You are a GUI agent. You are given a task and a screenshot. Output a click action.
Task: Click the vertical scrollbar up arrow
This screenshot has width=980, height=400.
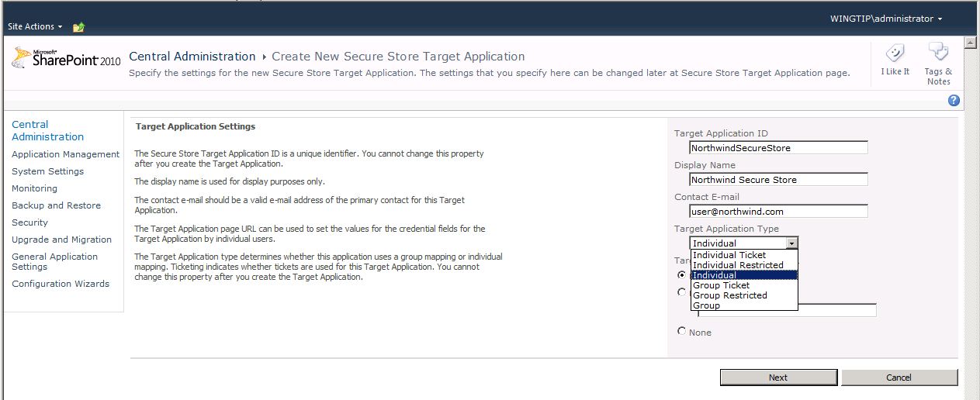coord(971,41)
